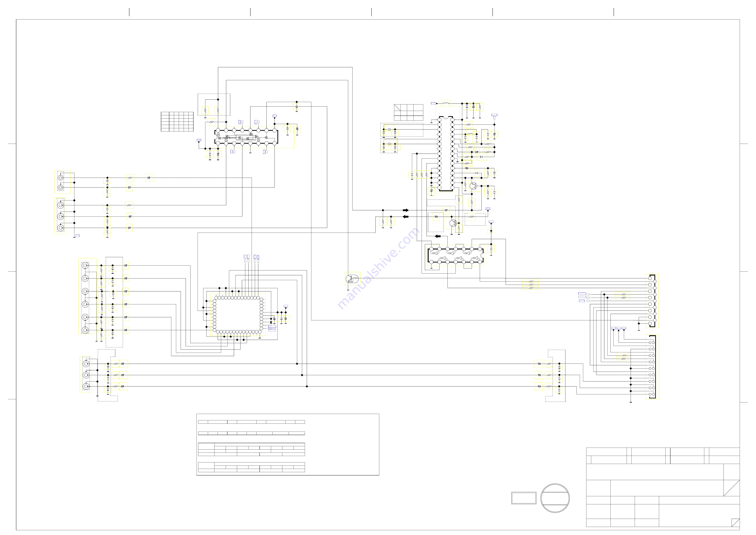
Task: Click the lowest bold left-pointing arrow
Action: point(438,236)
